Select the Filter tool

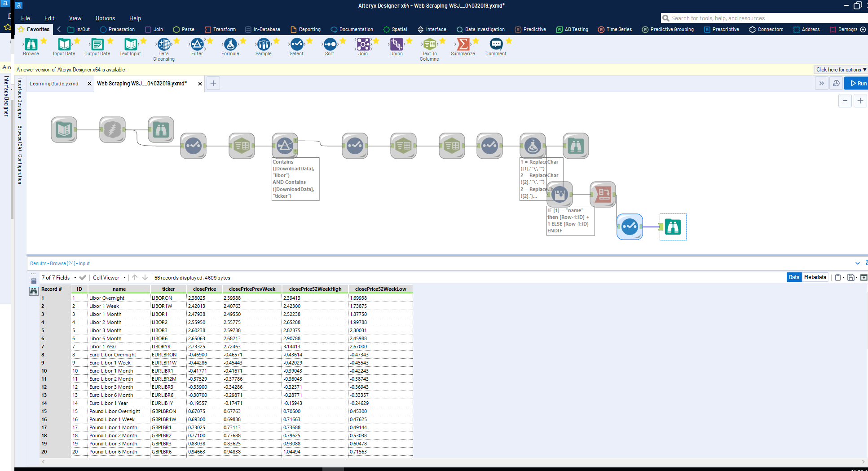[x=197, y=45]
